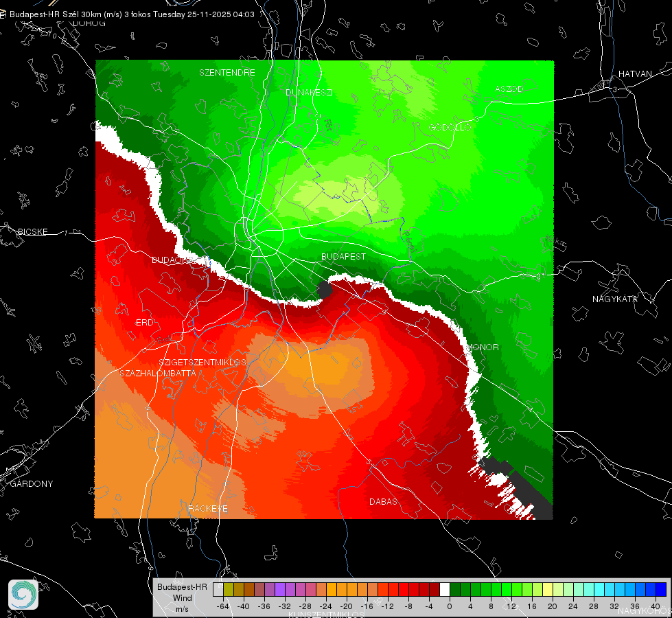The image size is (672, 618).
Task: Select the NAGYKÁTA label
Action: pos(615,299)
